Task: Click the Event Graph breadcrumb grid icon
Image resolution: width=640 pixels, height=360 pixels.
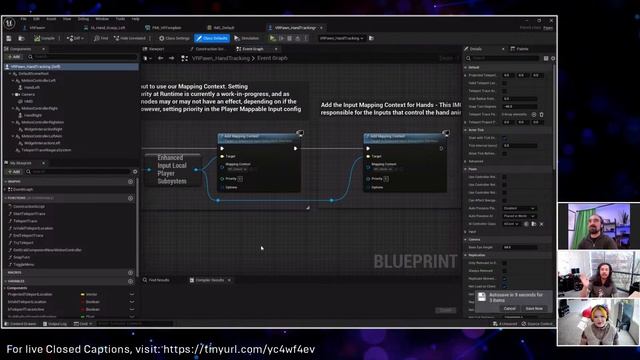Action: [x=184, y=59]
